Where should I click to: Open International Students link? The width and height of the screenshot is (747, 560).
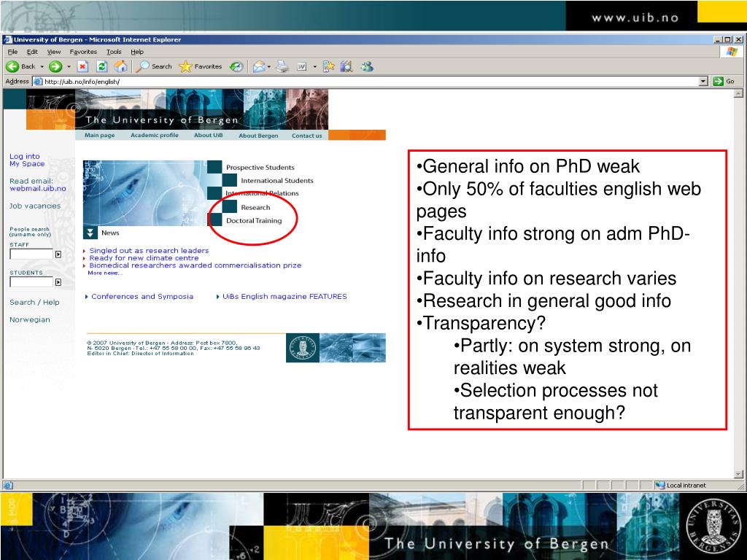click(276, 181)
